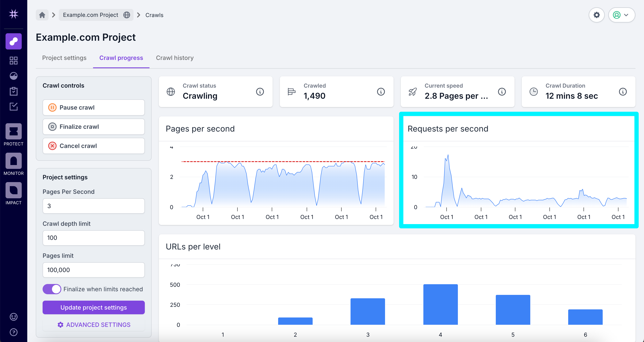The image size is (644, 342).
Task: Click the level 2 bar in URLs per level
Action: [295, 321]
